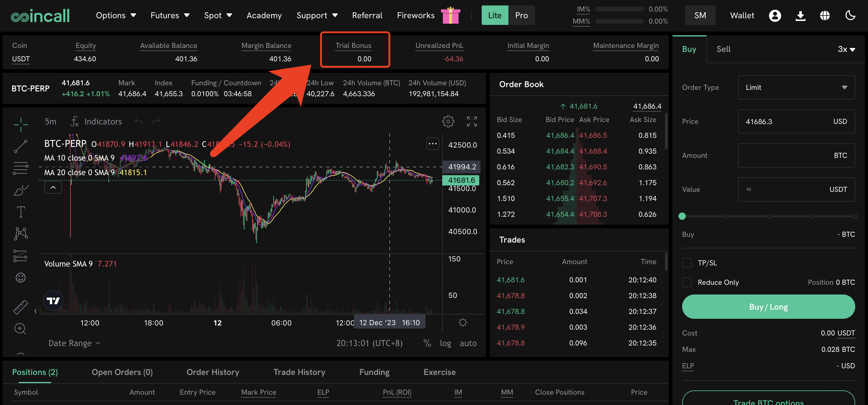This screenshot has height=405, width=868.
Task: Click the TradingView logo badge
Action: (53, 300)
